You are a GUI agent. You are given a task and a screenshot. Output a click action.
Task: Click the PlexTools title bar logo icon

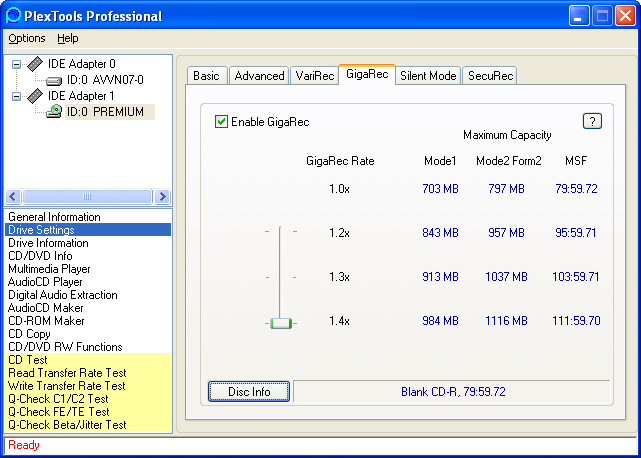point(13,16)
